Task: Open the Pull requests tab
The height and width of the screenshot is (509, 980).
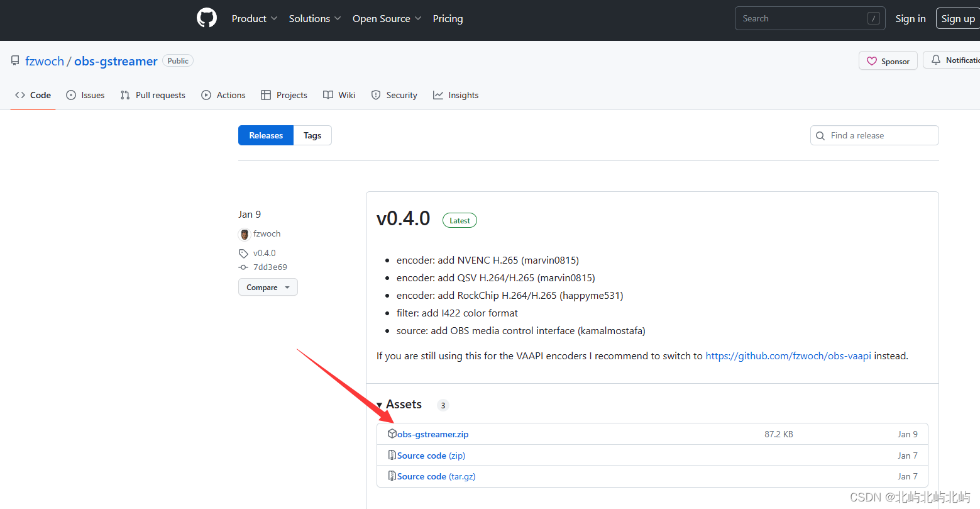Action: [153, 95]
